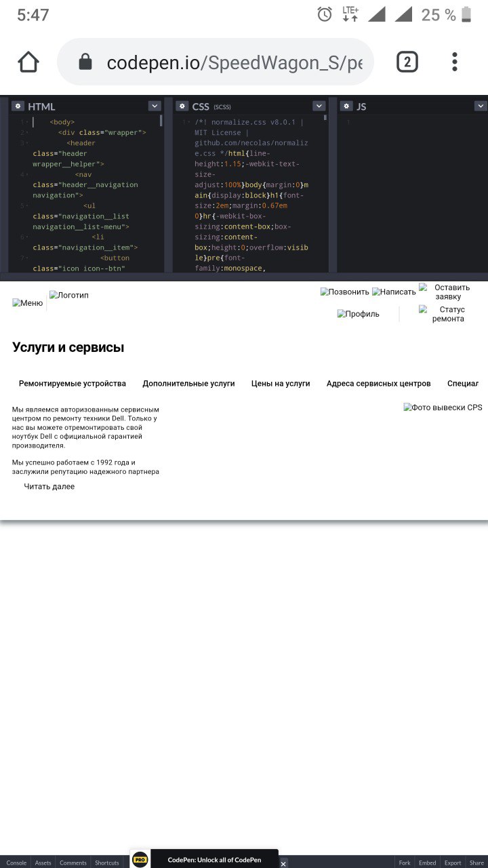The width and height of the screenshot is (488, 868).
Task: Tap the Позвонить icon
Action: click(x=345, y=292)
